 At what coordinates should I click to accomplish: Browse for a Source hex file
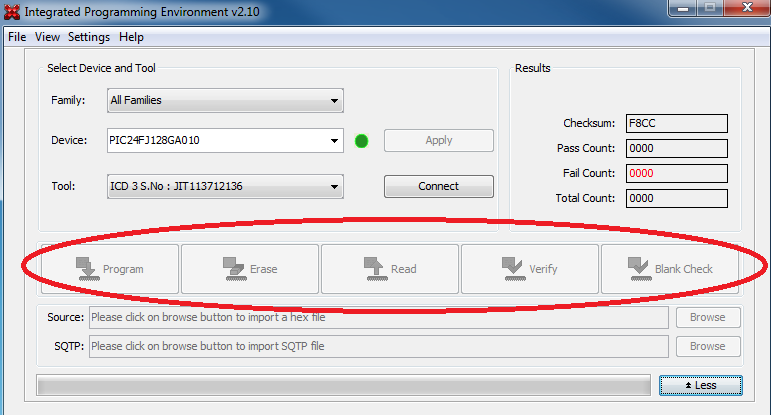pos(707,318)
